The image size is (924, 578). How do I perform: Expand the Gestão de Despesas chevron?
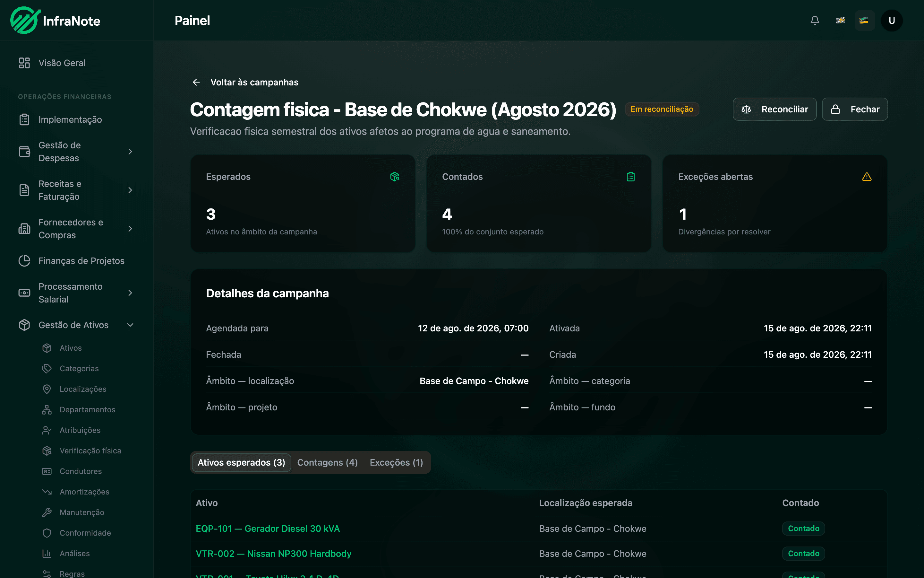(130, 152)
